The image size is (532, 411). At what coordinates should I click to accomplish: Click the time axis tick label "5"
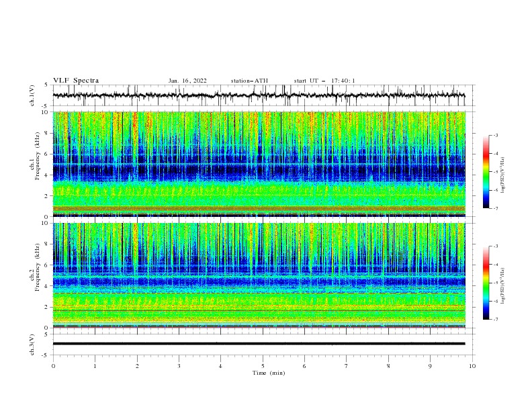coord(263,366)
